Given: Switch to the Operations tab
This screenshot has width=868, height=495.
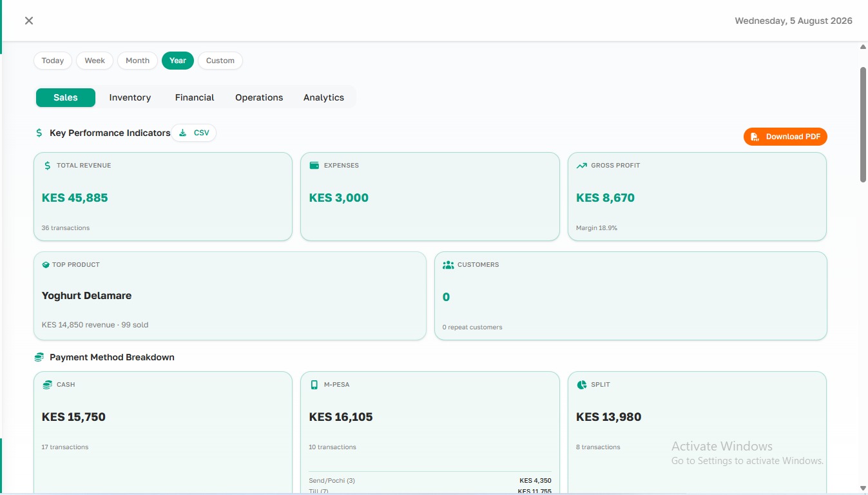Looking at the screenshot, I should tap(259, 97).
